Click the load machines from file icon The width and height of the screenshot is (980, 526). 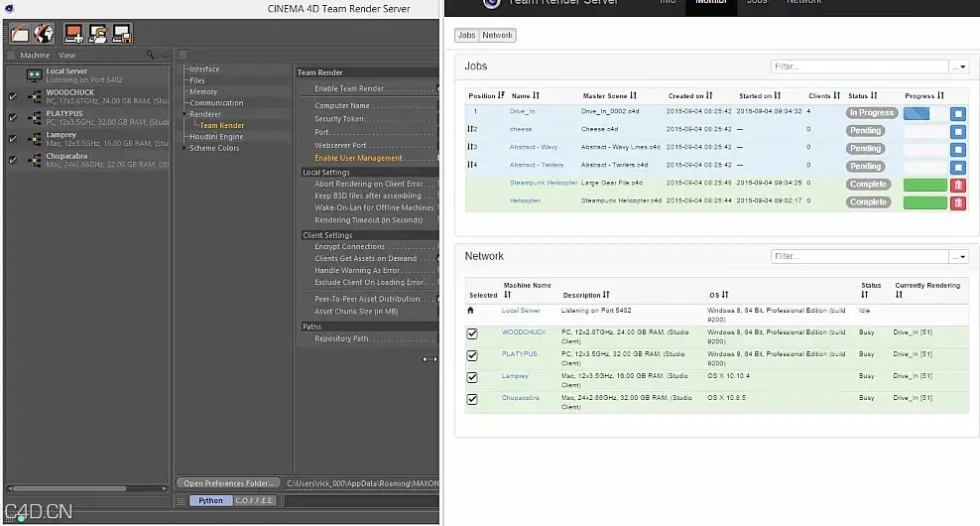pos(97,34)
